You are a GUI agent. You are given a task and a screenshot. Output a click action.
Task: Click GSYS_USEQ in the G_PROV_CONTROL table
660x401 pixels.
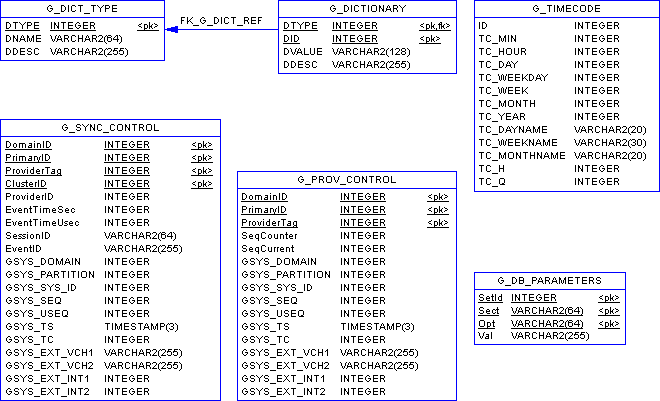click(273, 314)
